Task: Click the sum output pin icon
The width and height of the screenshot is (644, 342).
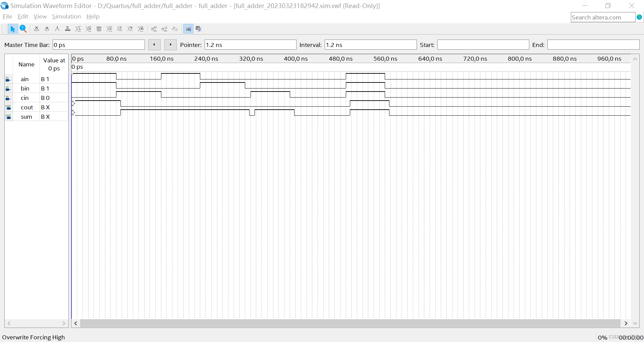Action: tap(8, 117)
